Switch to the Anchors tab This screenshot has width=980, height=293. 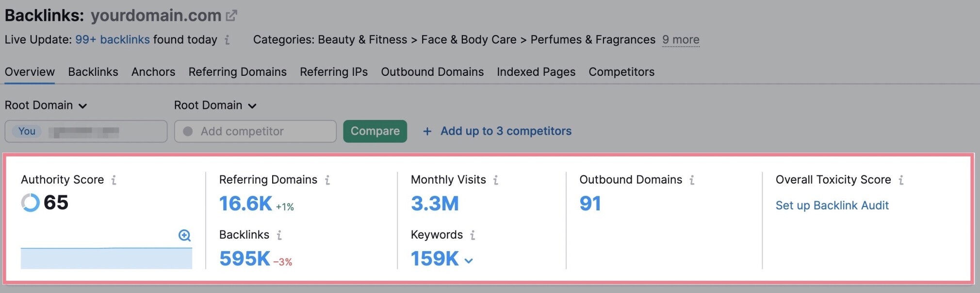(x=153, y=72)
